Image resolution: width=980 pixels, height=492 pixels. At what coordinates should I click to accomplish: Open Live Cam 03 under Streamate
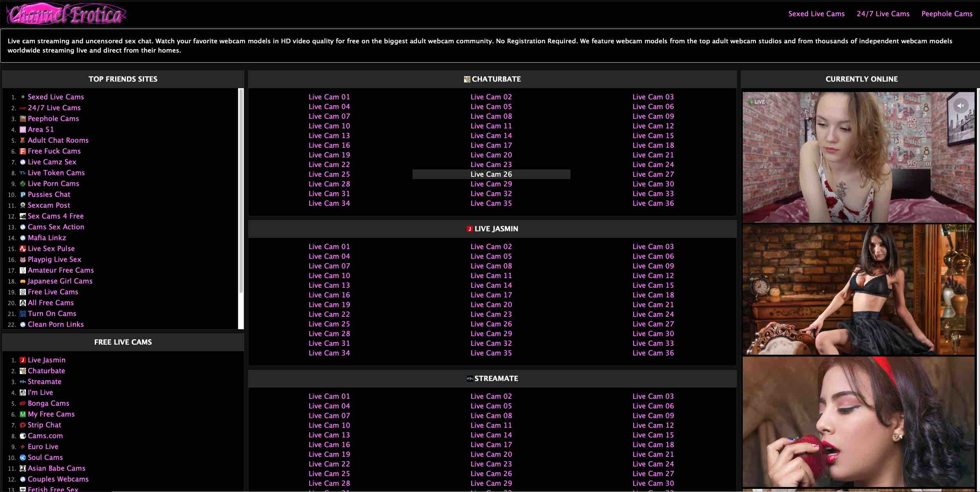(x=653, y=396)
